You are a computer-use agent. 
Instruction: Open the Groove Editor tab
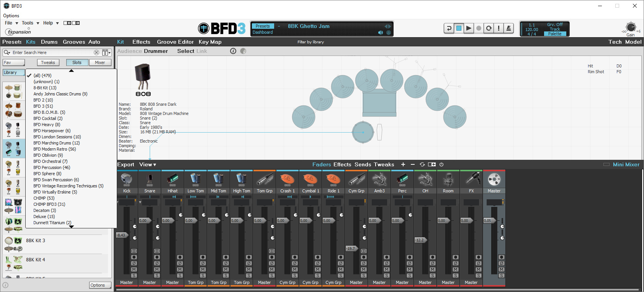[x=175, y=42]
